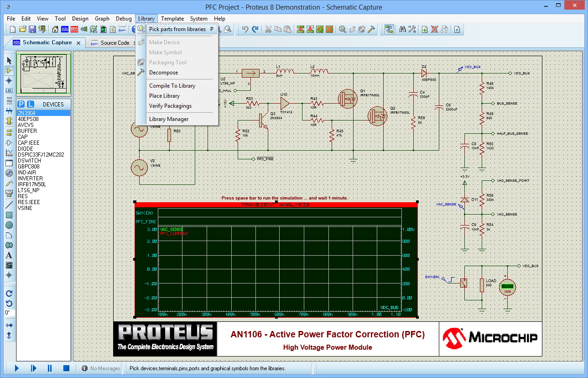
Task: Select DSPIC33FJ12MC202 in the devices list
Action: 43,154
